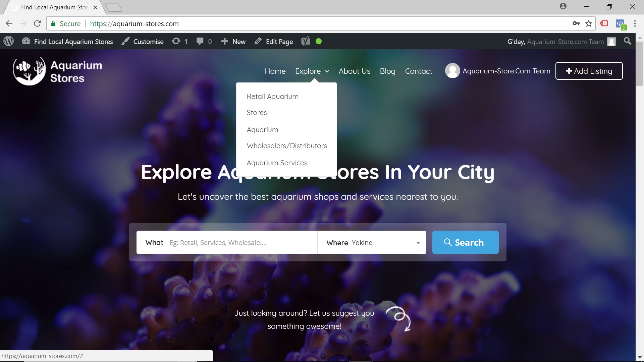Screen dimensions: 644x362
Task: Toggle the green Yoast status indicator
Action: tap(318, 41)
